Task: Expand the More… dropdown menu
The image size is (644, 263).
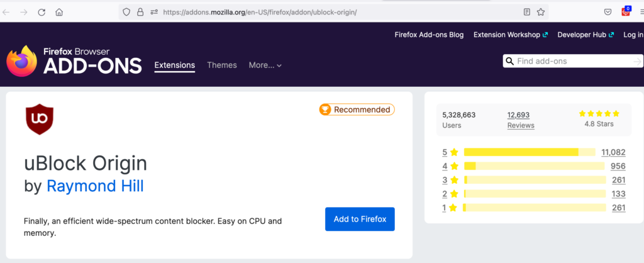Action: point(265,65)
